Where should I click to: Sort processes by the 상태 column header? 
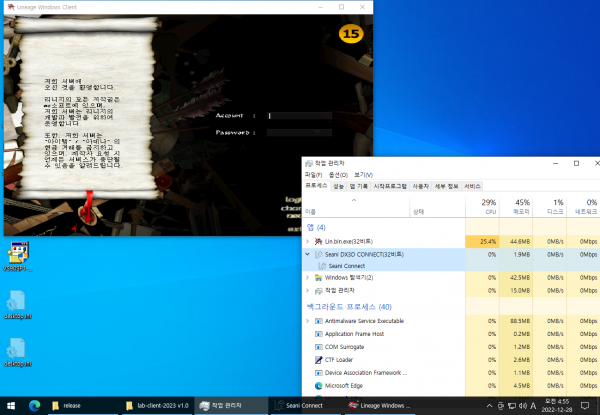[437, 207]
